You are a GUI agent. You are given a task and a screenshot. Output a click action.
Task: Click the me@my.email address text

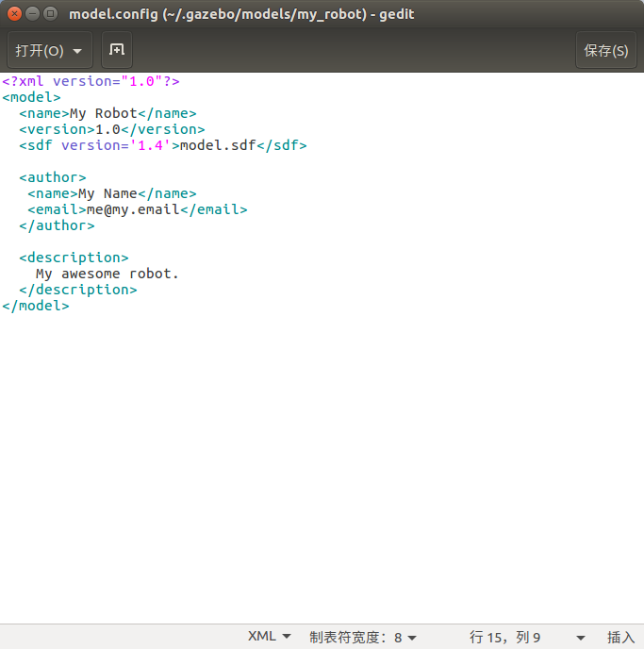(x=133, y=209)
